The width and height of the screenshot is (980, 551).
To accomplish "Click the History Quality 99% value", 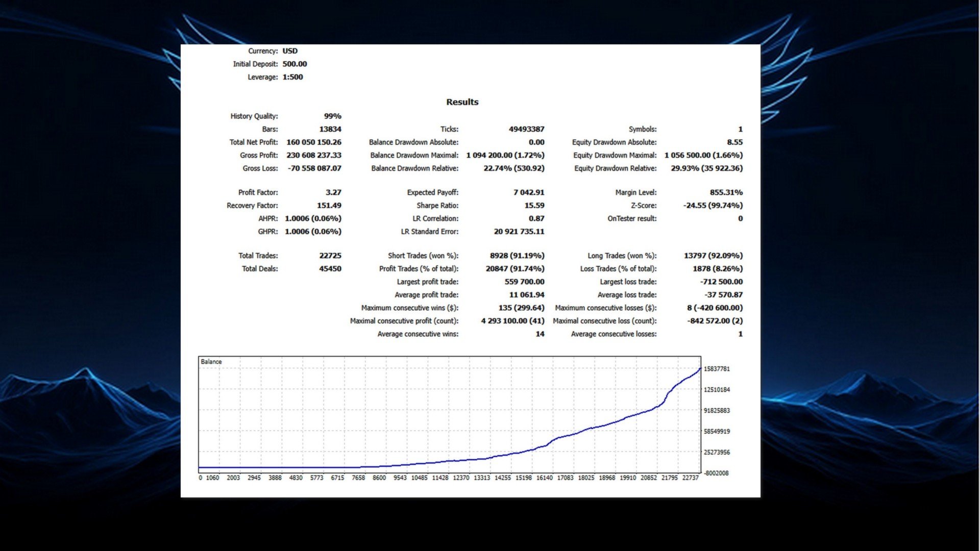I will coord(332,116).
